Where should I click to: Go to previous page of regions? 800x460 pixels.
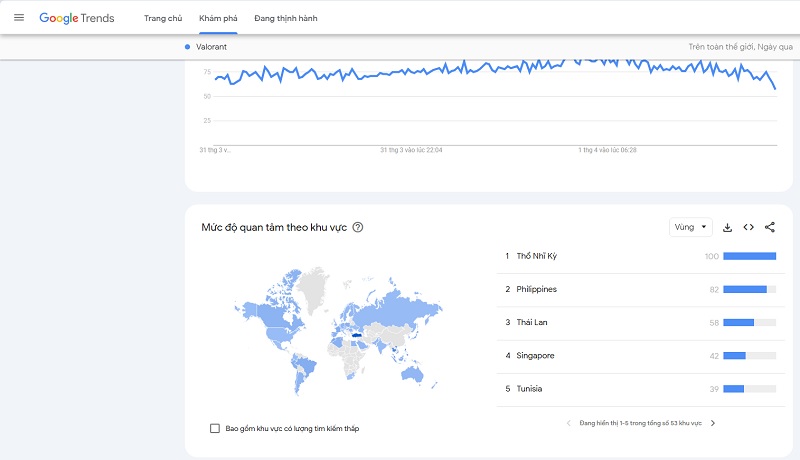[568, 423]
